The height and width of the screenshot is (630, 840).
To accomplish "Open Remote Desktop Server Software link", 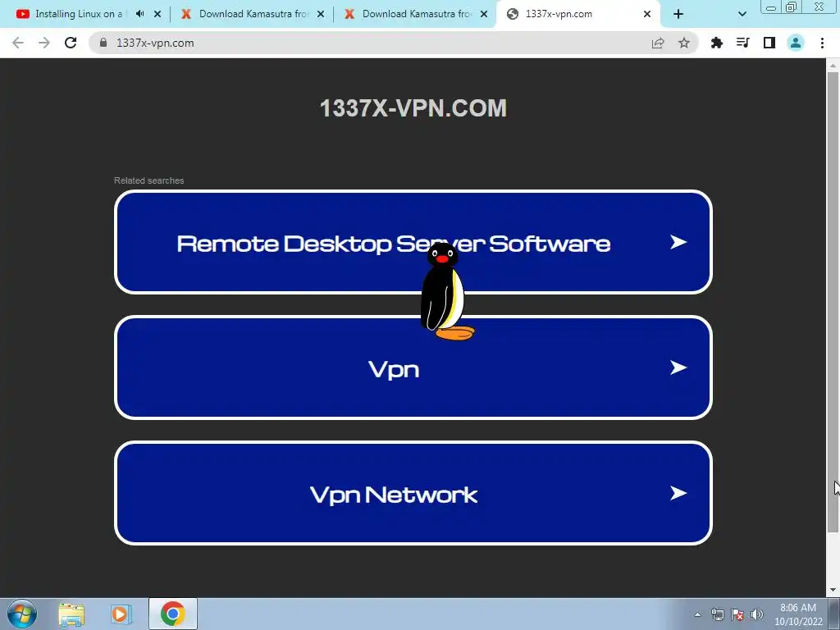I will 413,242.
